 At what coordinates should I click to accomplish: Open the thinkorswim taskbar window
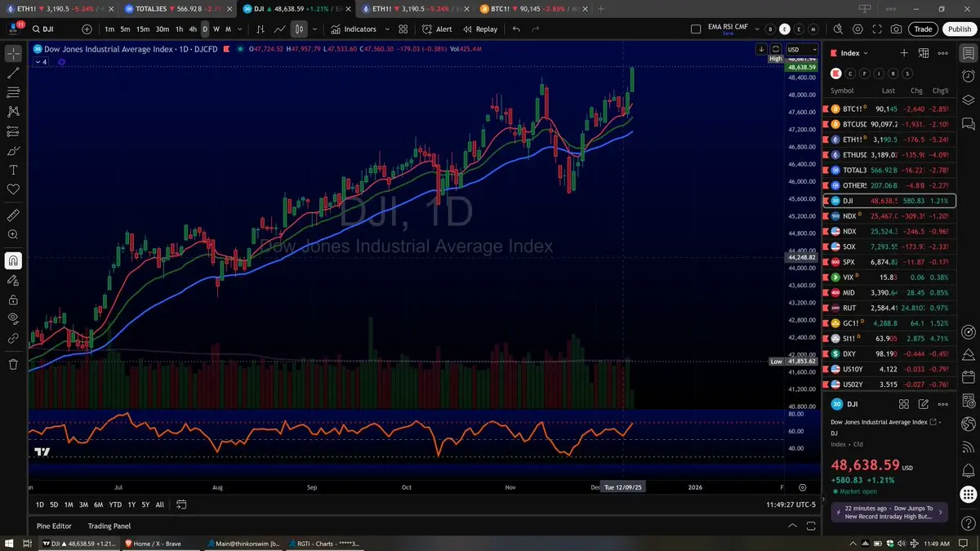click(x=243, y=543)
